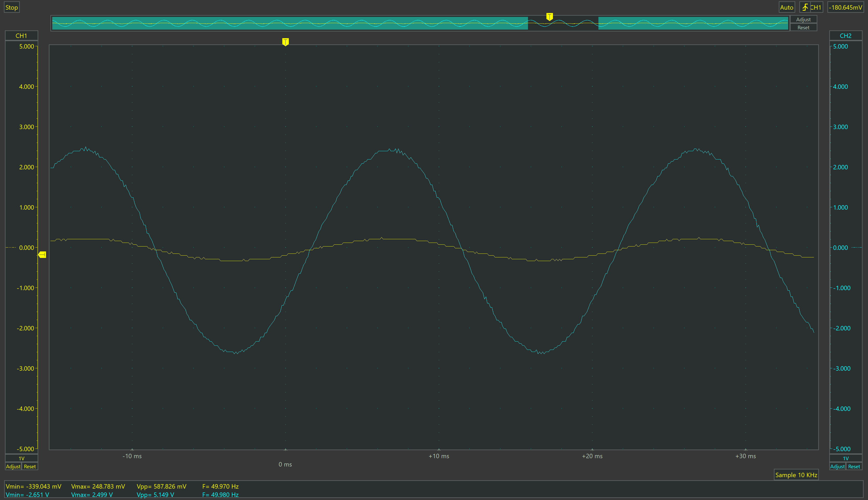The image size is (868, 500).
Task: Open the CH2 1V vertical scale selector
Action: (x=845, y=458)
